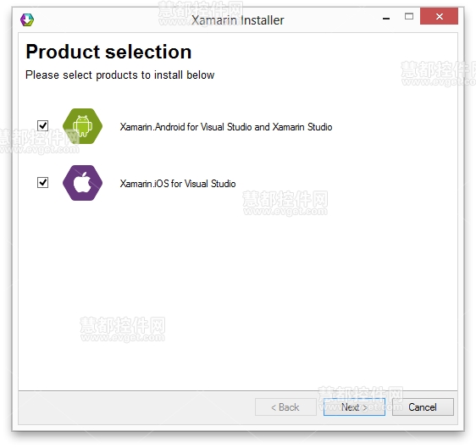Click the 'Please select products' instruction text

[x=120, y=75]
